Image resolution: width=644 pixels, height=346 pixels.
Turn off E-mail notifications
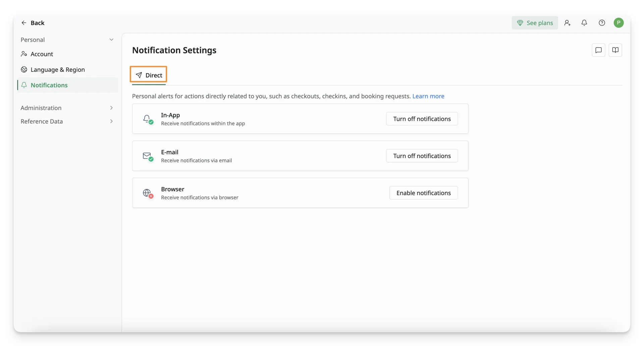tap(422, 156)
